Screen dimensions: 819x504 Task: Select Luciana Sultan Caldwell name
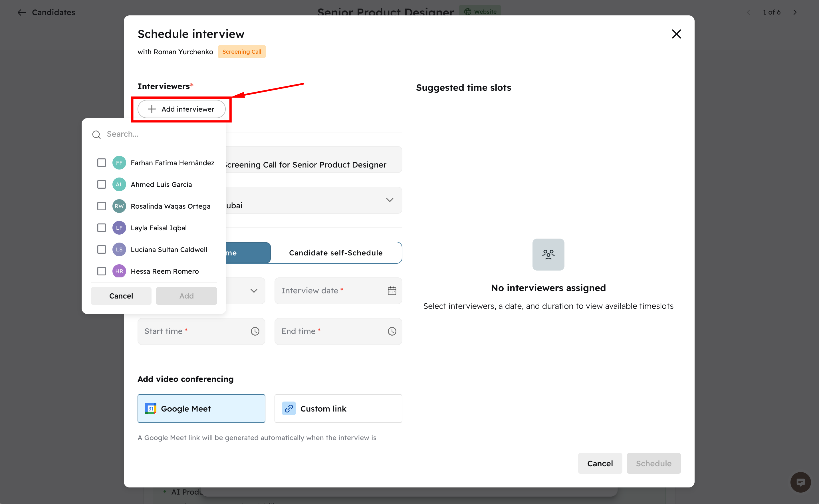(169, 249)
